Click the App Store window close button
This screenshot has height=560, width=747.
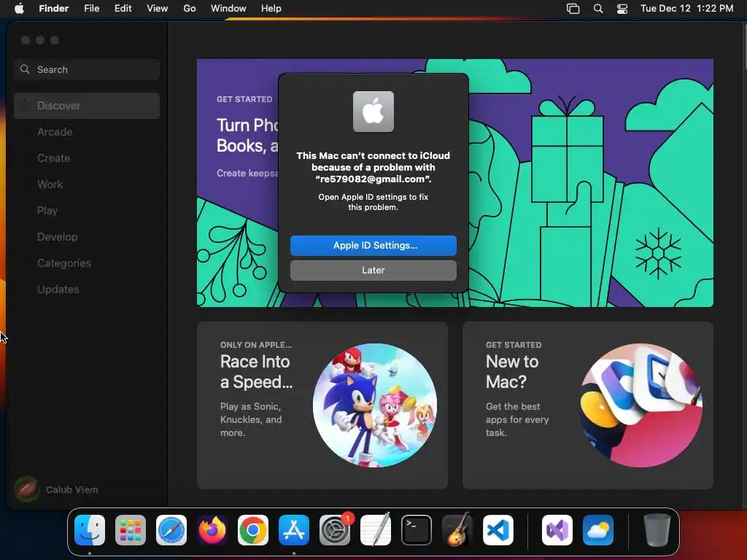point(26,40)
